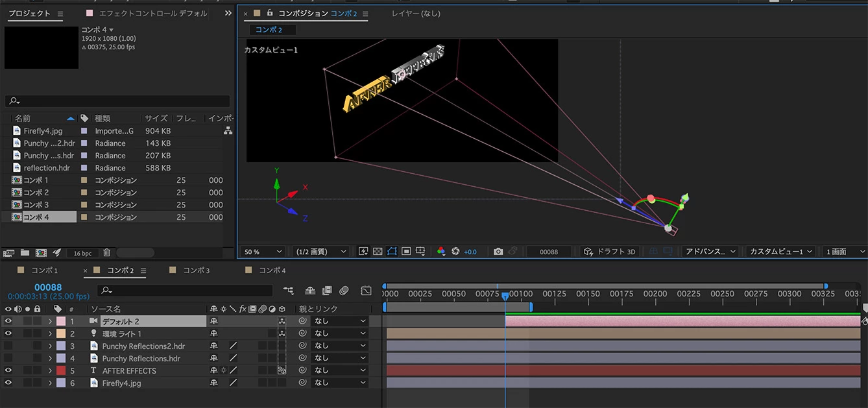Open the 50 % magnification dropdown
The height and width of the screenshot is (408, 868).
(x=263, y=251)
